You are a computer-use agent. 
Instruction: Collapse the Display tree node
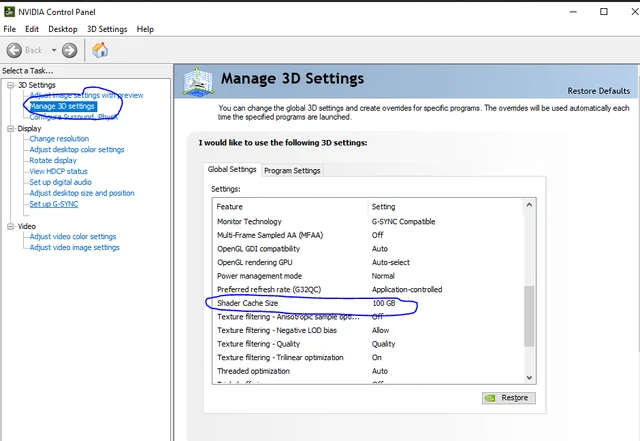[x=10, y=128]
